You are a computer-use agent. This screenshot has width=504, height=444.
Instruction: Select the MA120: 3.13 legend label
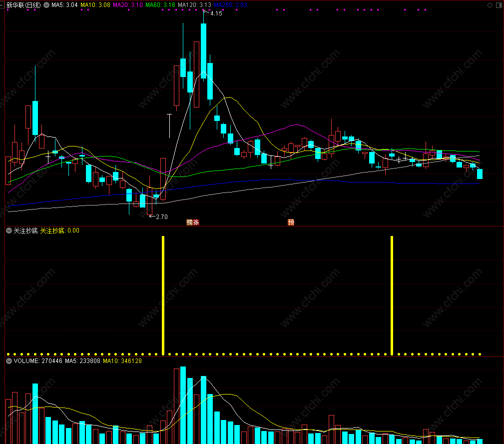194,5
